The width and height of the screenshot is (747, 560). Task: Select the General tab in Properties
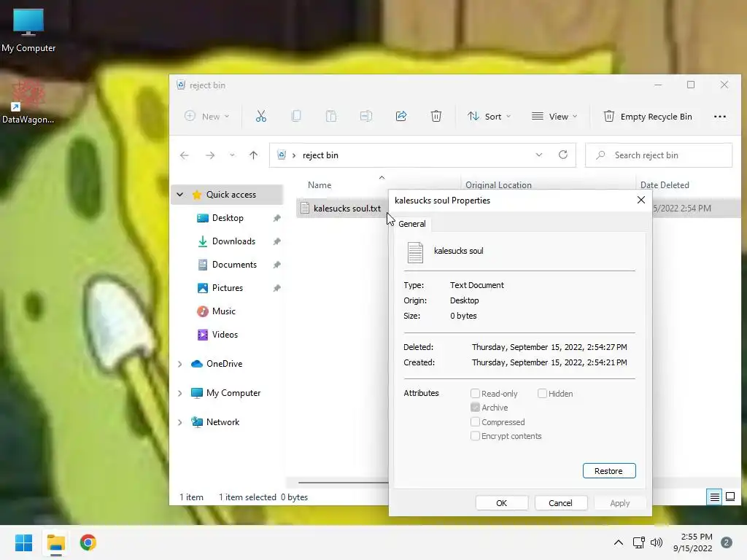(412, 224)
